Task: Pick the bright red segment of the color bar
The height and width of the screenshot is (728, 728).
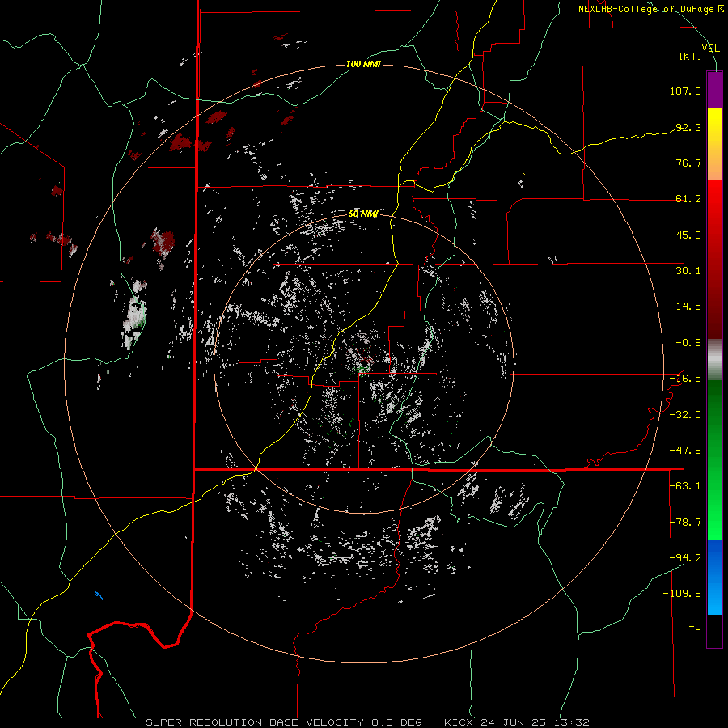Action: pos(714,205)
